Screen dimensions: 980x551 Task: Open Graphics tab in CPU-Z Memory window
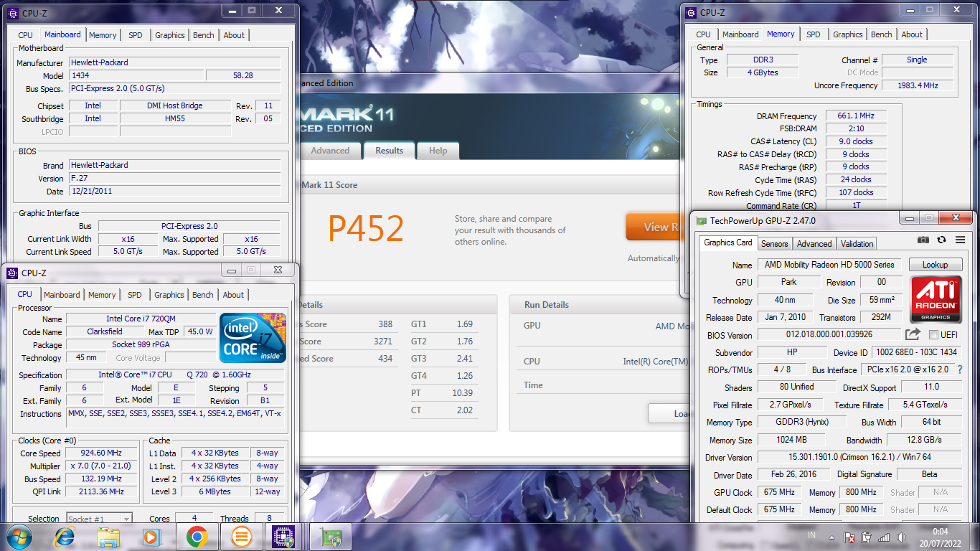pos(848,34)
